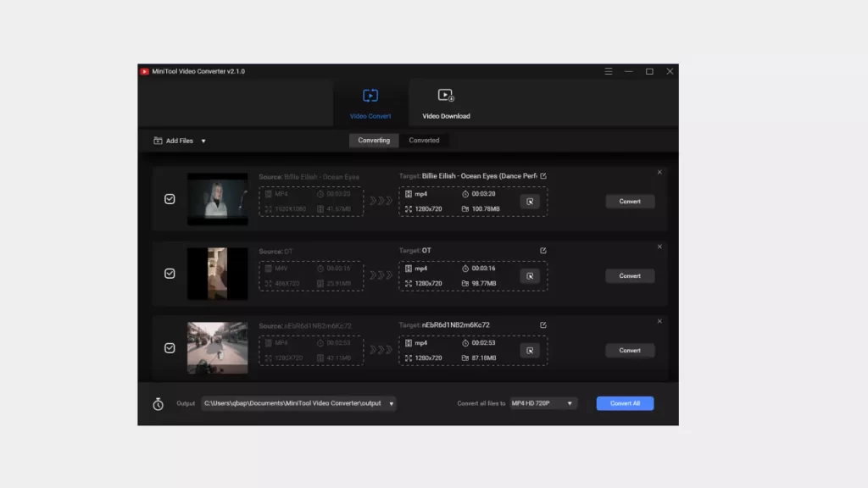The height and width of the screenshot is (488, 868).
Task: Convert the nEbR6d1NB2m6Kc72 video
Action: pyautogui.click(x=630, y=351)
